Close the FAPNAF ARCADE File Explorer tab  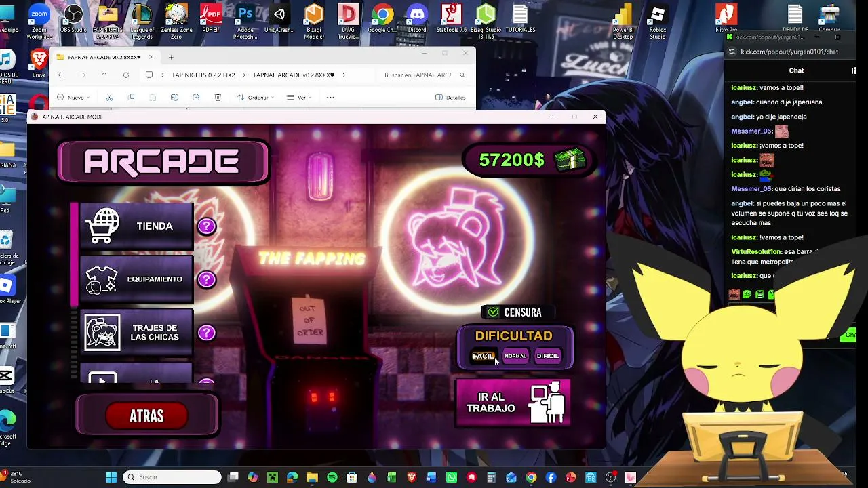click(x=151, y=57)
